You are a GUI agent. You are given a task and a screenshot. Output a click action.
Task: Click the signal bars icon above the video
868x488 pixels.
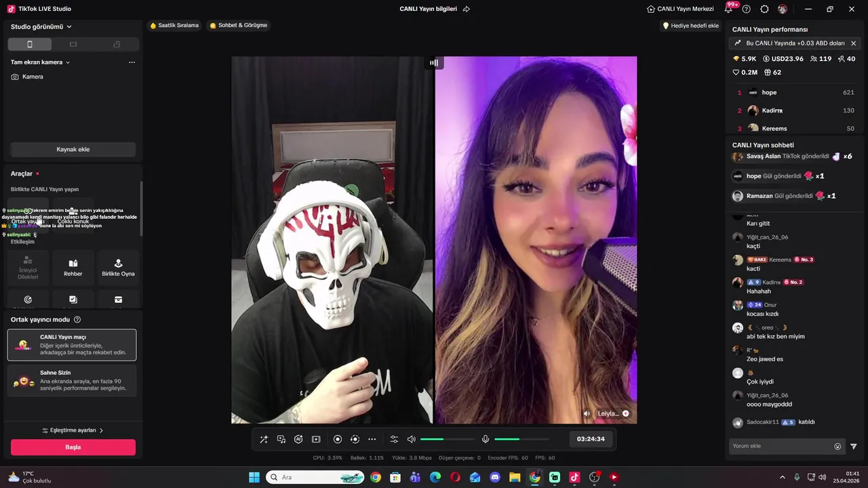[x=434, y=62]
